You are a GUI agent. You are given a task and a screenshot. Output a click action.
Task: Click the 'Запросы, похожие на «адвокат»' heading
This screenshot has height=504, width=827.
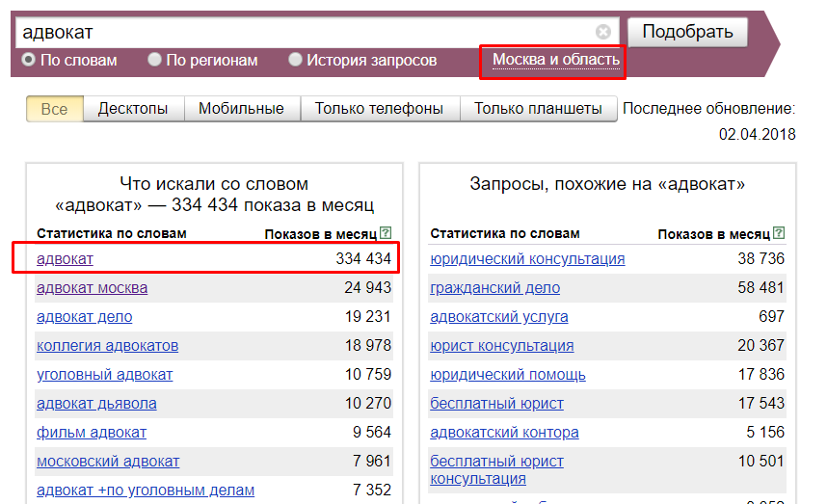[607, 184]
